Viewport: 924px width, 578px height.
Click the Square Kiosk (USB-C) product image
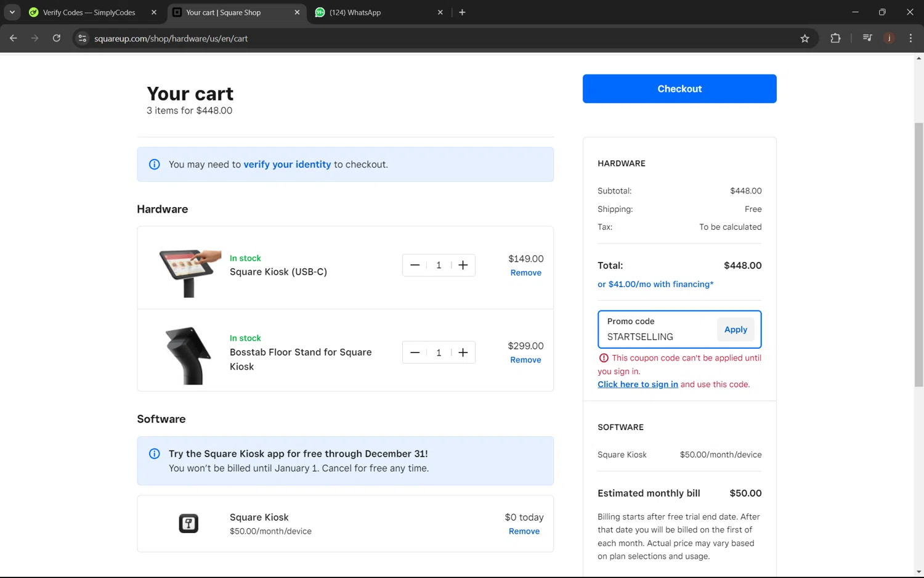190,272
